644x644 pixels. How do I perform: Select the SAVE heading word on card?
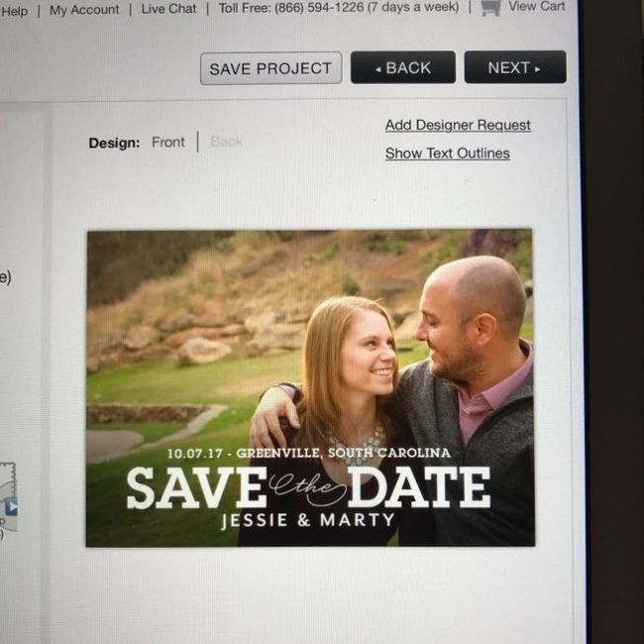coord(197,487)
